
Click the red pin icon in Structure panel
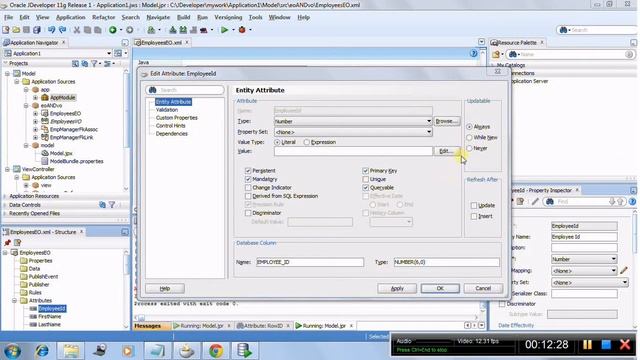click(x=7, y=242)
